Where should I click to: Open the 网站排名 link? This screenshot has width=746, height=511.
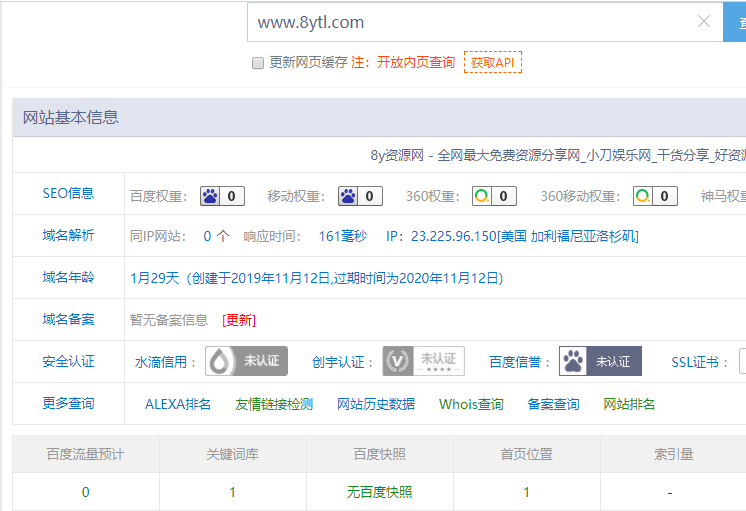click(629, 404)
